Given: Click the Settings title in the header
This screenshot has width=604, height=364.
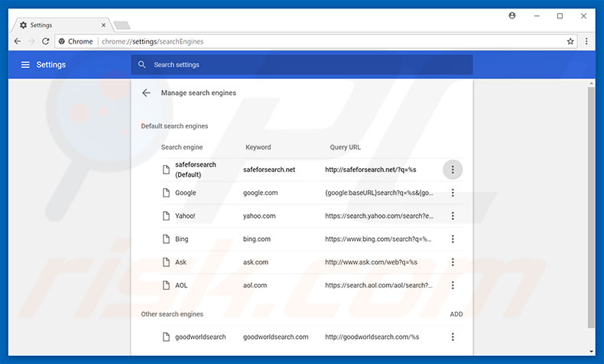Looking at the screenshot, I should click(51, 65).
